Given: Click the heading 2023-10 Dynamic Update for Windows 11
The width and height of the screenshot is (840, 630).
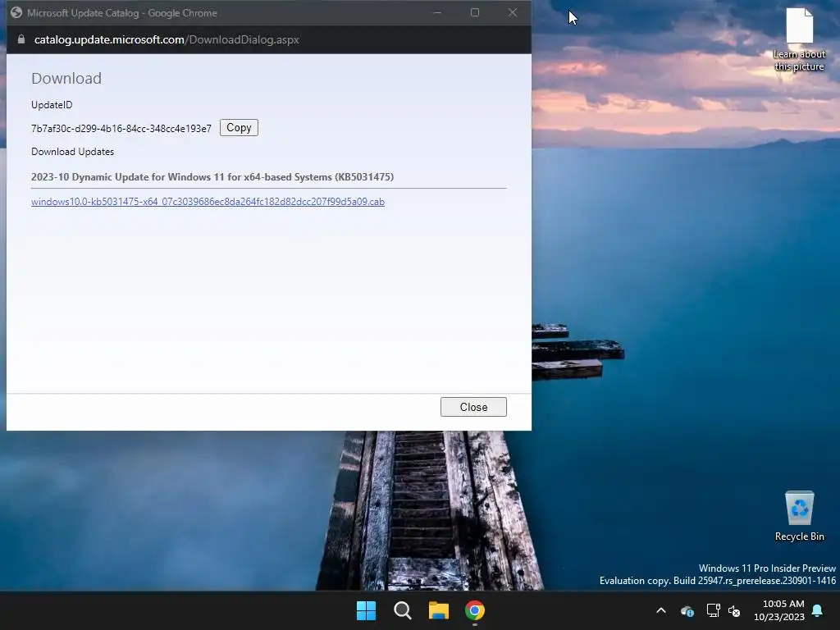Looking at the screenshot, I should [x=212, y=177].
